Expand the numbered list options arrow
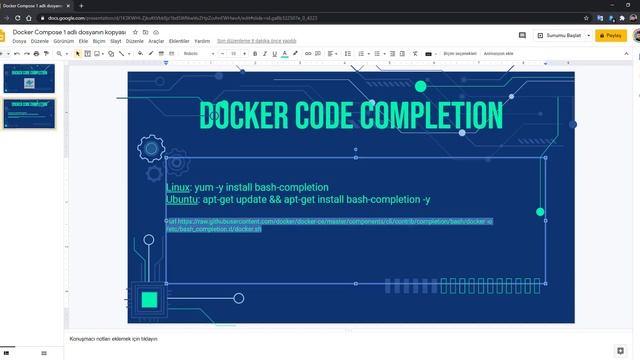Image resolution: width=640 pixels, height=360 pixels. [369, 53]
